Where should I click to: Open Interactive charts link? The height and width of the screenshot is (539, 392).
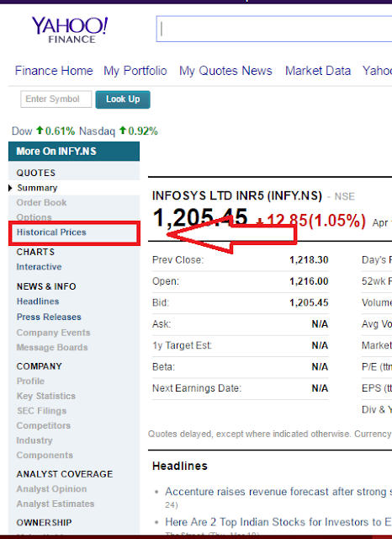(39, 267)
